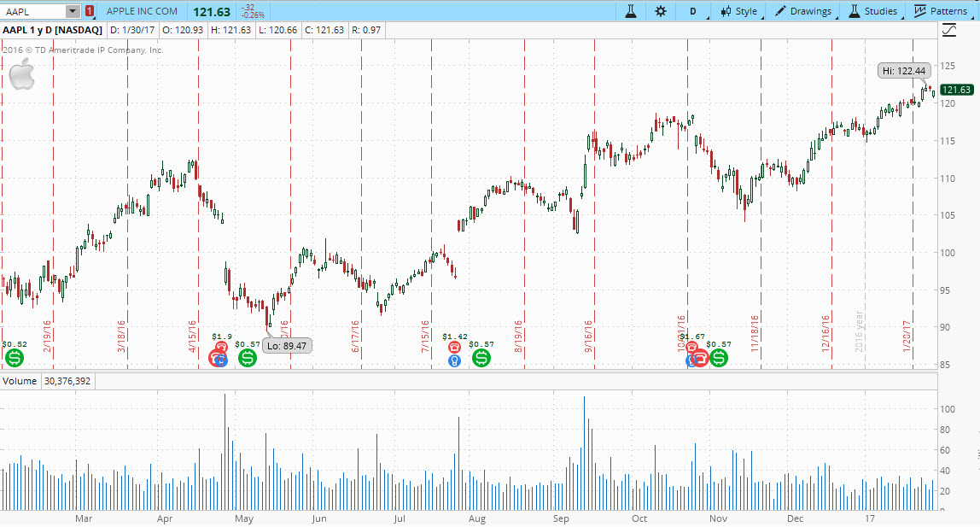
Task: Click the 1/20/17 expiration marker
Action: click(907, 336)
